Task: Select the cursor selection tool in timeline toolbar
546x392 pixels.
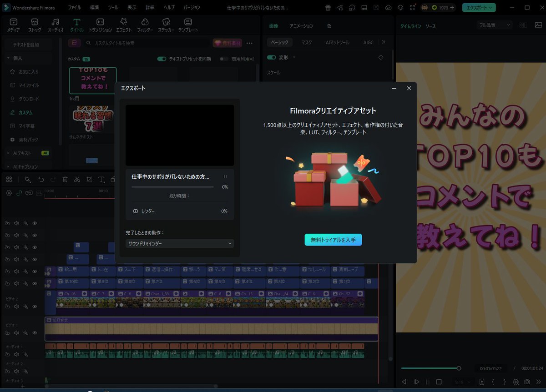Action: click(x=28, y=180)
